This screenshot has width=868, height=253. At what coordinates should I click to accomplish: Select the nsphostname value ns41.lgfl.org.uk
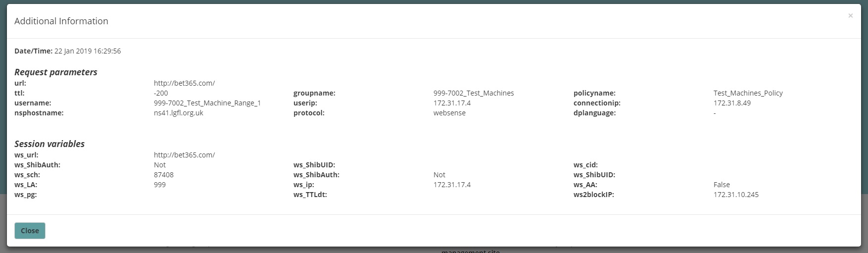[179, 113]
